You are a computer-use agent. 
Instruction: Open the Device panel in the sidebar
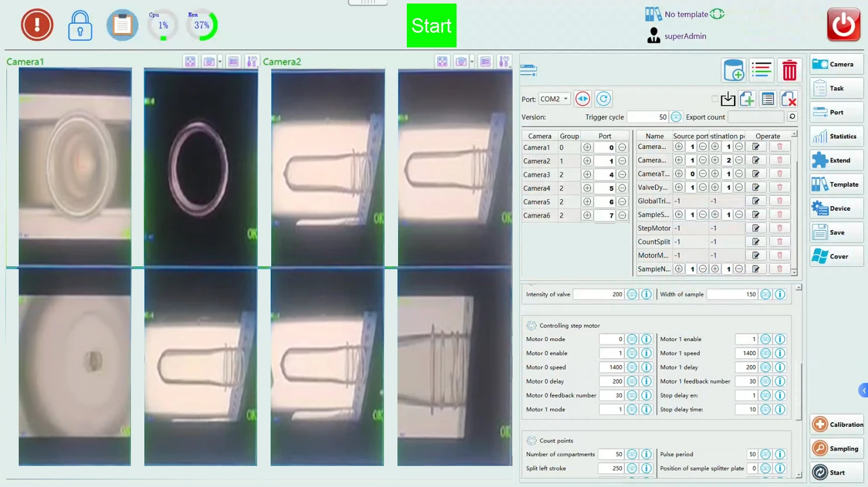(836, 208)
